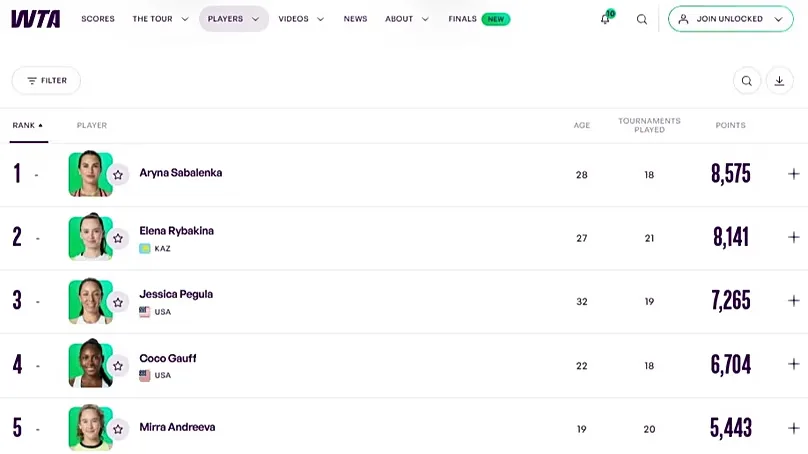Screen dimensions: 808x454
Task: Sort by the Rank column header
Action: 28,125
